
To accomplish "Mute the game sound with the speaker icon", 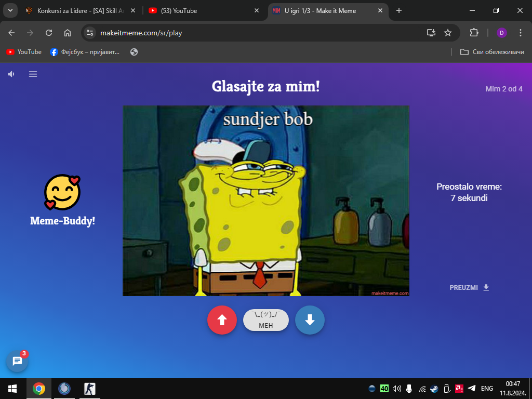I will coord(11,74).
